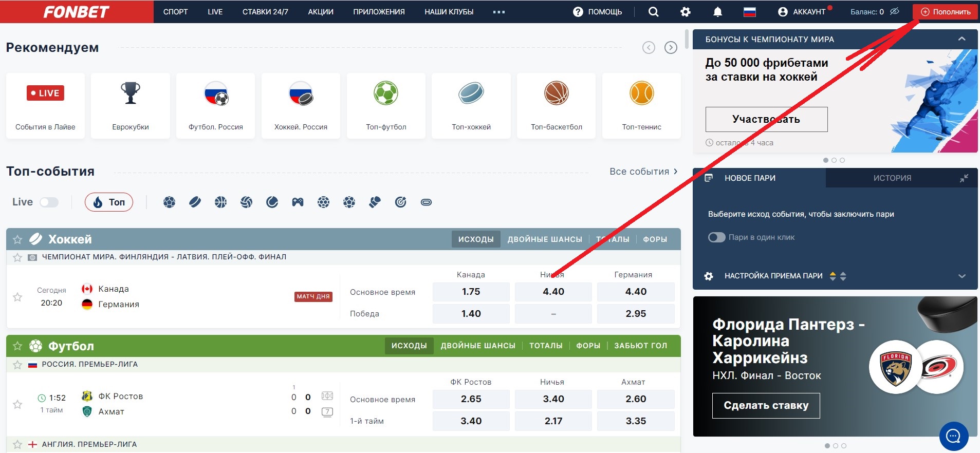This screenshot has width=980, height=453.
Task: Filter top events by volleyball icon
Action: (247, 202)
